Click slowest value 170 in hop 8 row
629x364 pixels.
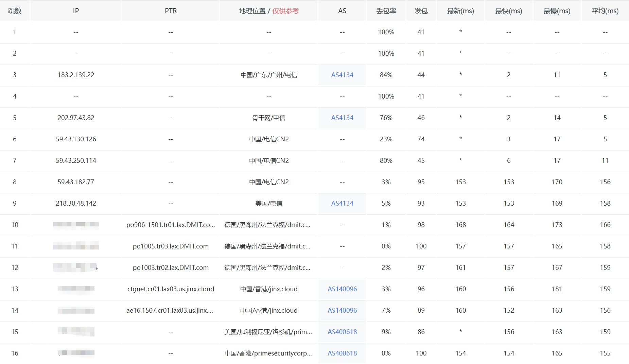click(557, 182)
